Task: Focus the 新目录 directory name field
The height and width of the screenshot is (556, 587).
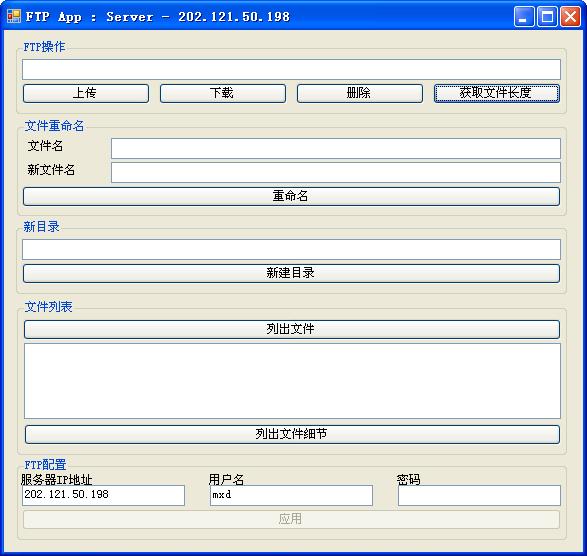Action: (x=291, y=249)
